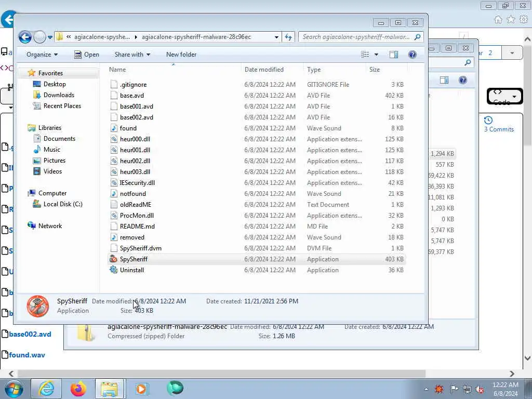Click Open in the toolbar
The image size is (532, 399).
point(87,54)
